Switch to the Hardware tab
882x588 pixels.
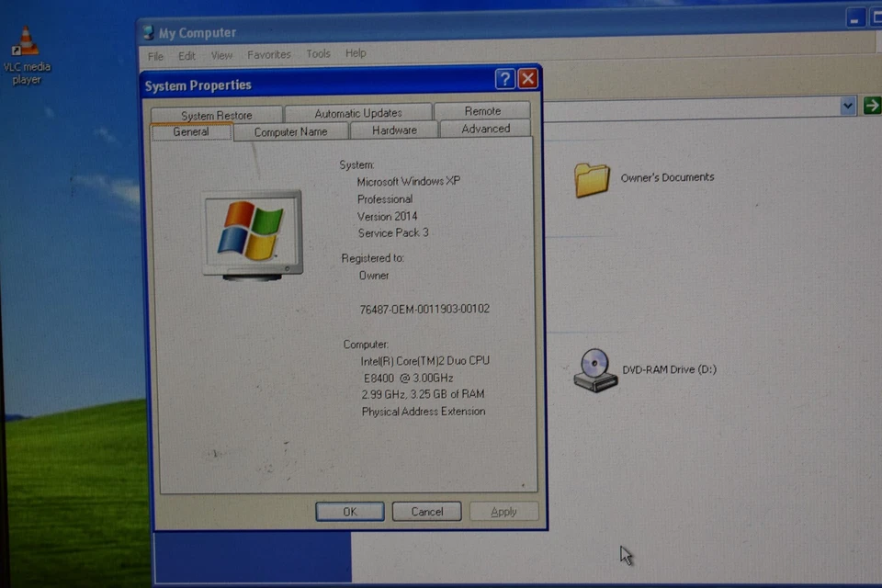click(393, 130)
